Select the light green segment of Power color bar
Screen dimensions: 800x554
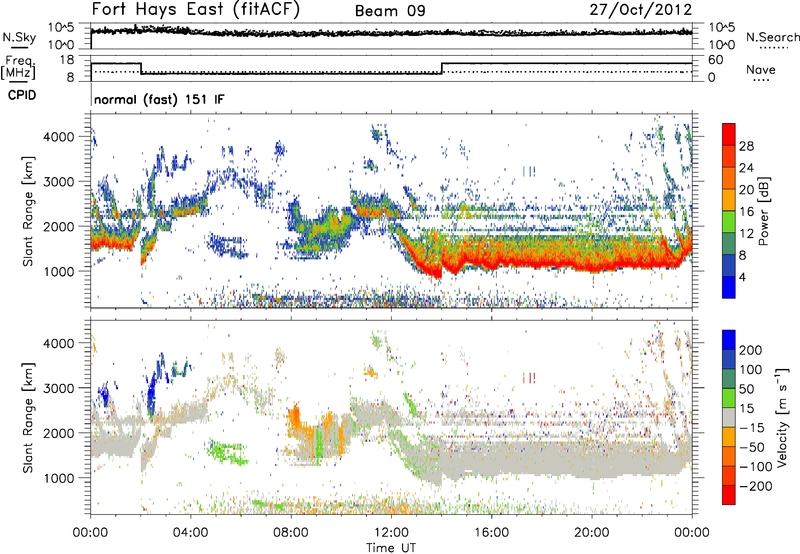coord(729,222)
